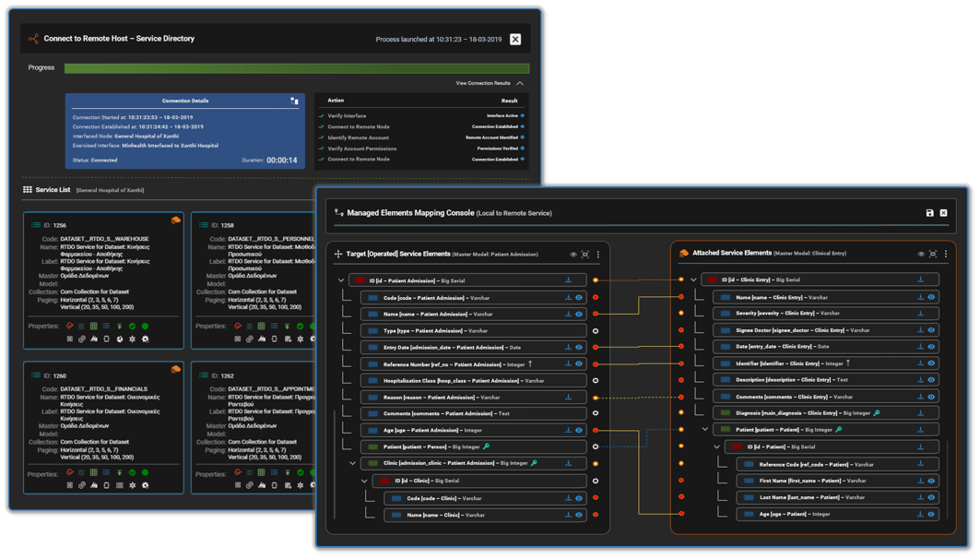Open kebab menu of Target Service Elements

598,254
